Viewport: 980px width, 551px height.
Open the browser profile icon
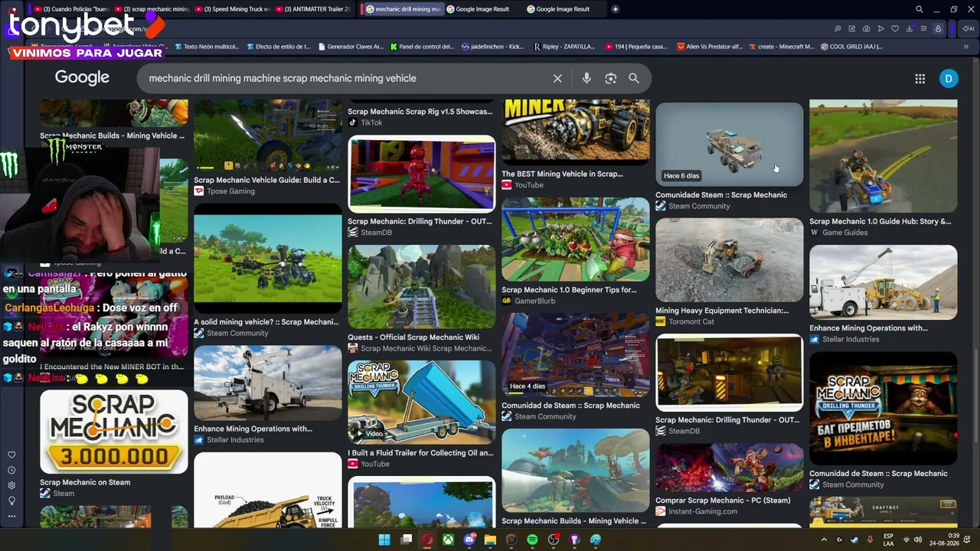point(938,29)
